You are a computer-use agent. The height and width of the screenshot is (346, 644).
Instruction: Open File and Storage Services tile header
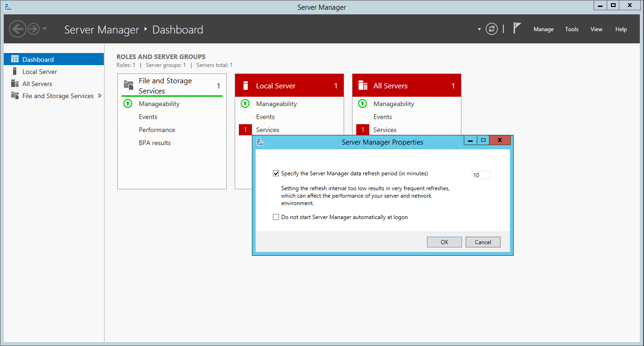[x=172, y=86]
